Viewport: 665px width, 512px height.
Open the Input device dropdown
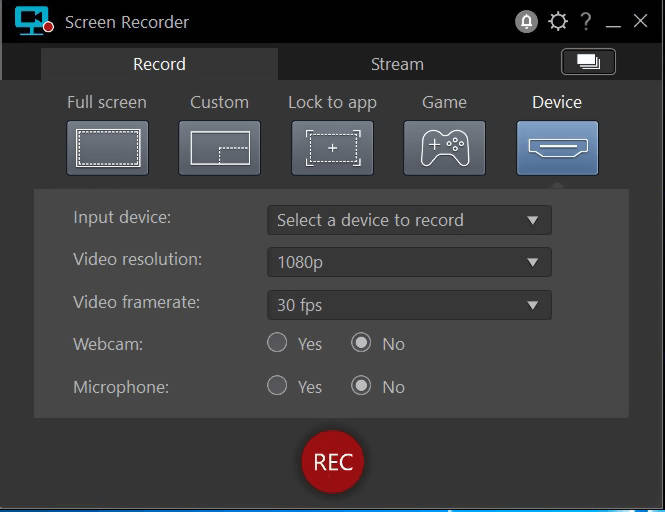pyautogui.click(x=409, y=220)
